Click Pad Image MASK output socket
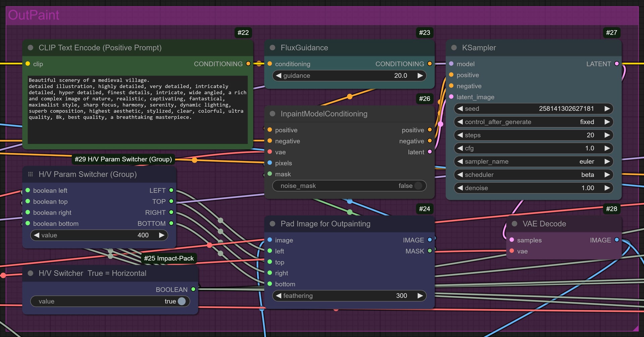Image resolution: width=644 pixels, height=337 pixels. tap(430, 251)
